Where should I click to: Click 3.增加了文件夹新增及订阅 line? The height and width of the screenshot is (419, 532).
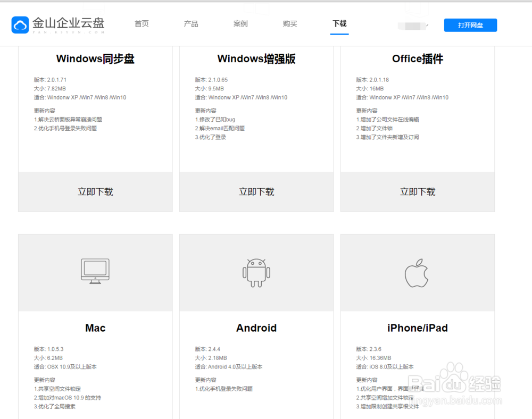(x=387, y=137)
